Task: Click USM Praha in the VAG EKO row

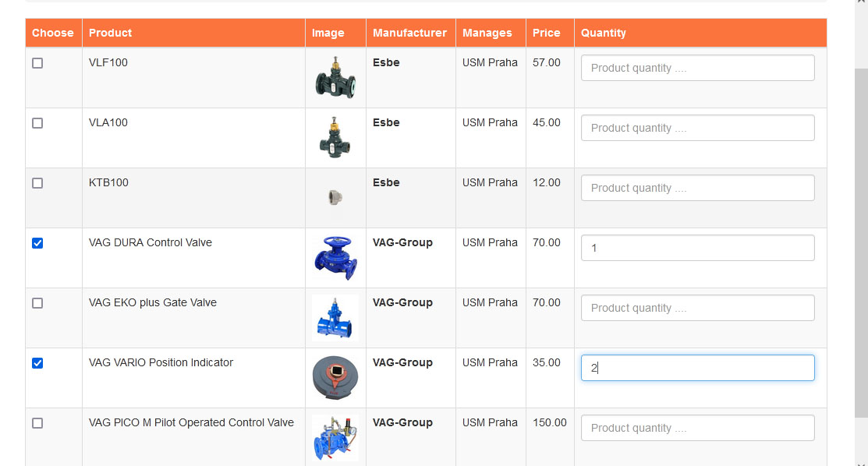Action: click(x=490, y=302)
